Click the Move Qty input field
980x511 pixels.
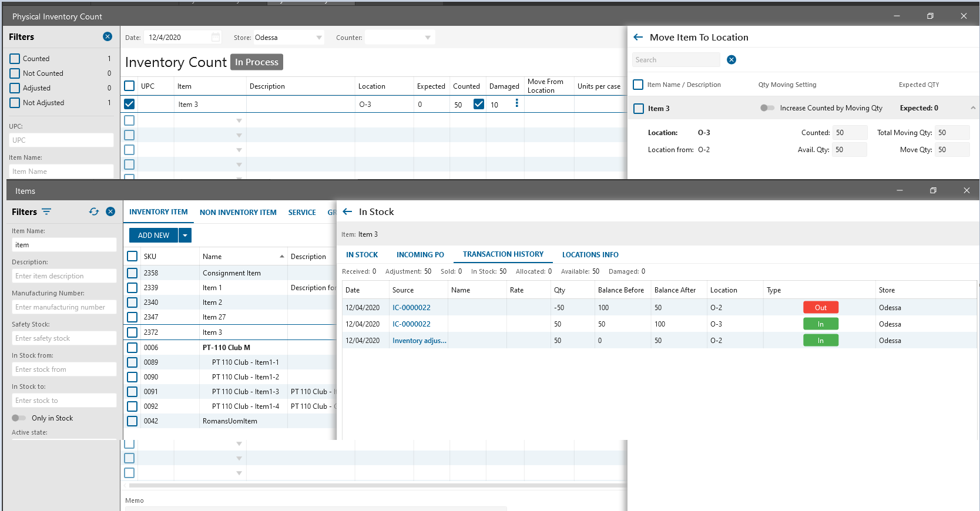click(x=951, y=150)
